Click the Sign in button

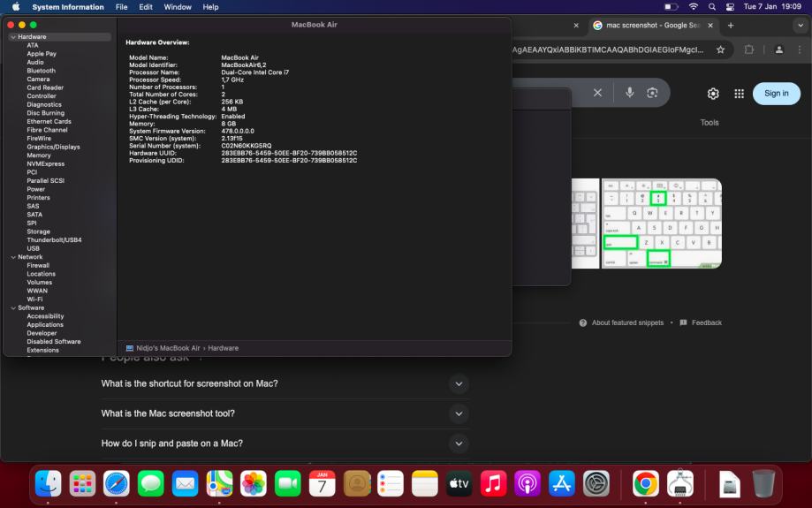tap(776, 94)
